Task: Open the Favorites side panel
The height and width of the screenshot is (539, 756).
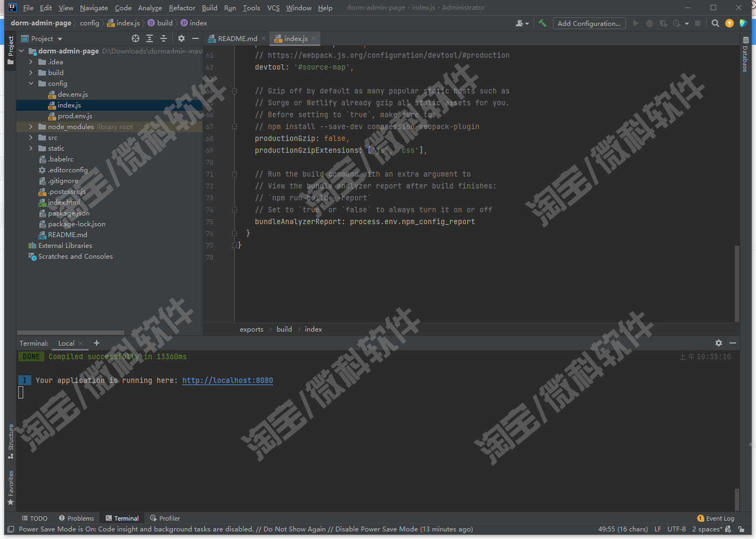Action: pos(11,488)
